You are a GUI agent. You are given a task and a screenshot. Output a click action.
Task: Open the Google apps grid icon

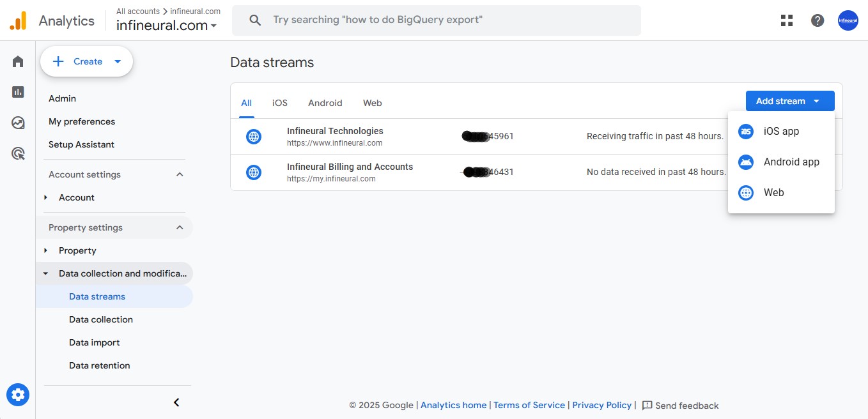(x=787, y=20)
